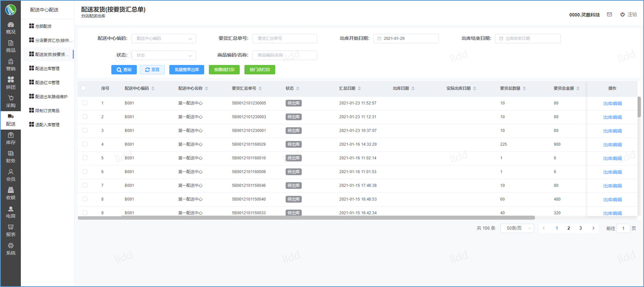This screenshot has width=644, height=287.
Task: Toggle the select-all checkbox in table header
Action: point(83,88)
